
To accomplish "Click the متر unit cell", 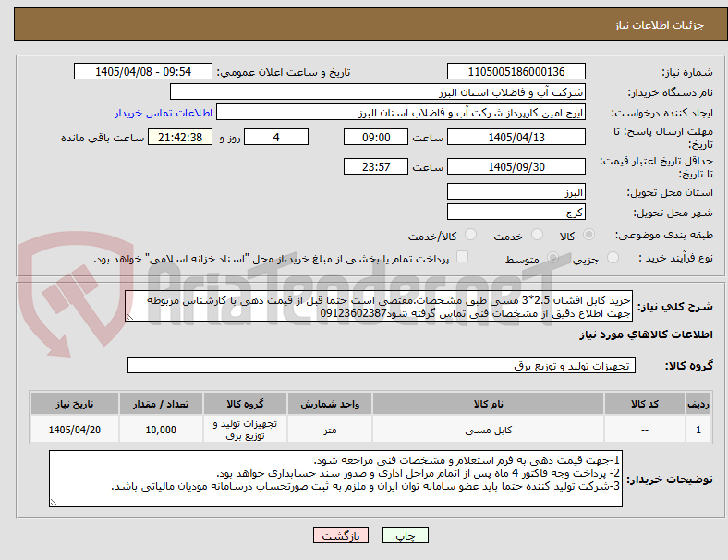I will 330,430.
